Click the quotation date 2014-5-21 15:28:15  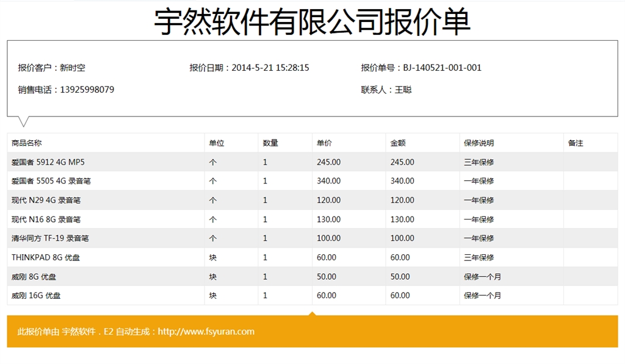tap(270, 68)
